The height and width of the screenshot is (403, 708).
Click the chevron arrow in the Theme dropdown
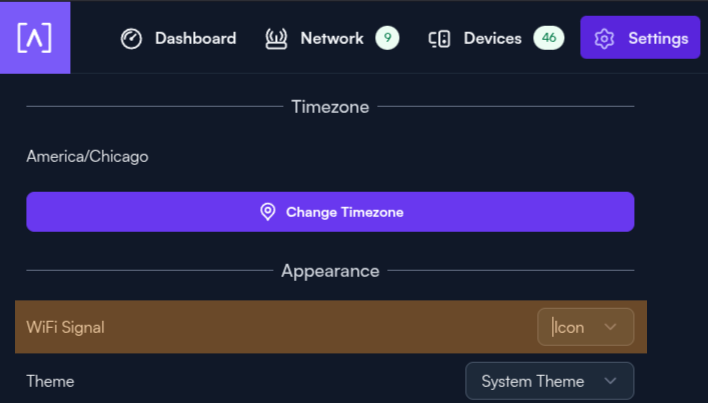click(610, 381)
